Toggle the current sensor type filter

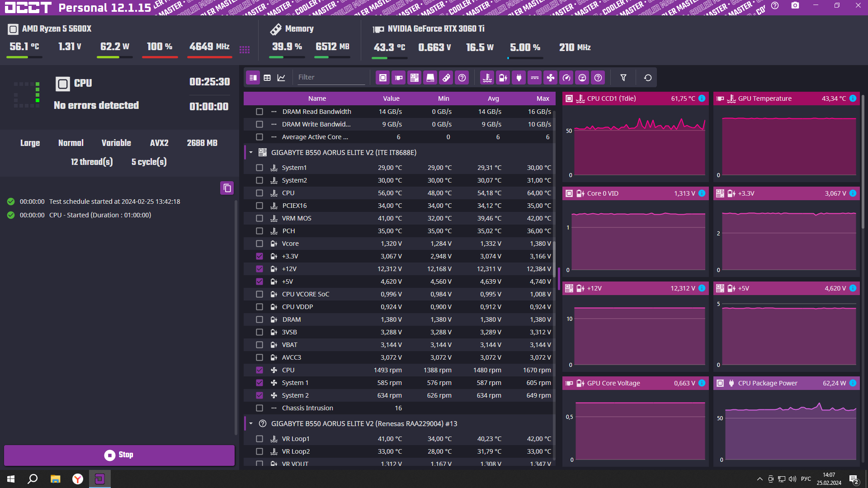tap(535, 78)
